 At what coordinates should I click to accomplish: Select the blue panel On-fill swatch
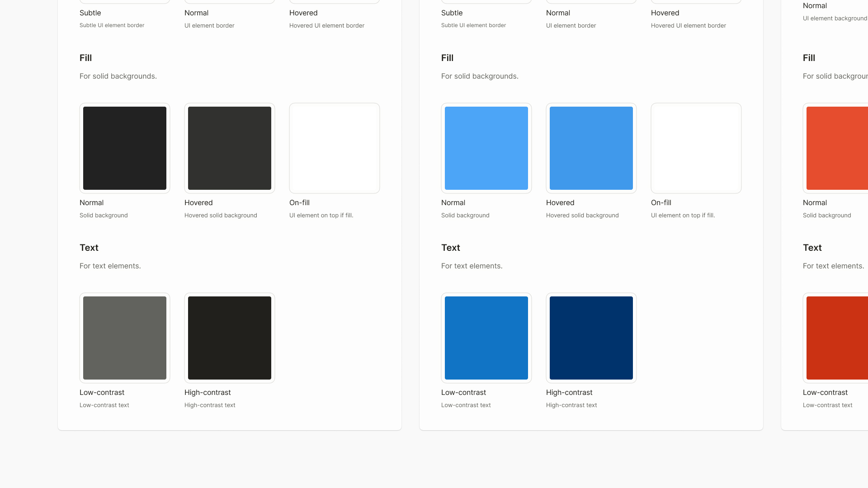click(696, 148)
